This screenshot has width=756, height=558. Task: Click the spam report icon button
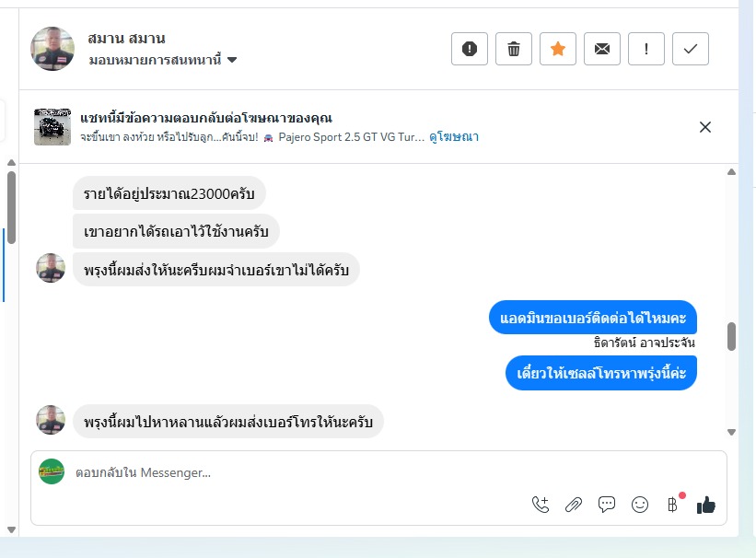pyautogui.click(x=469, y=49)
